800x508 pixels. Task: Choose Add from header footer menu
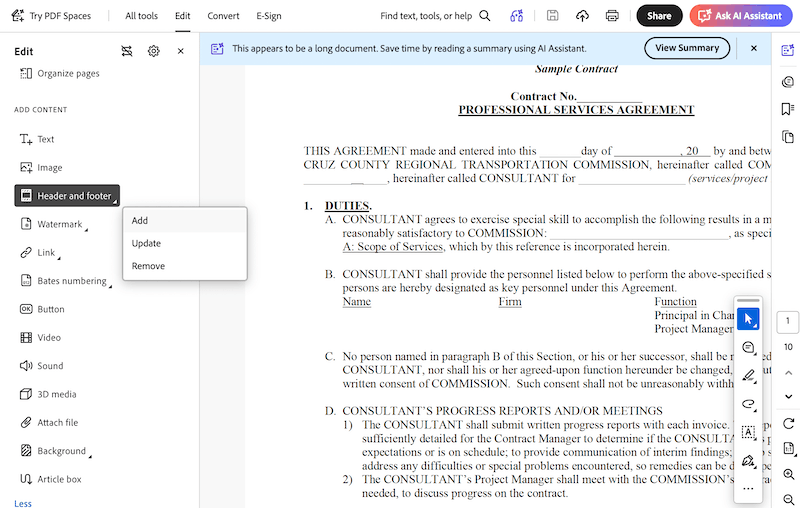pyautogui.click(x=185, y=221)
